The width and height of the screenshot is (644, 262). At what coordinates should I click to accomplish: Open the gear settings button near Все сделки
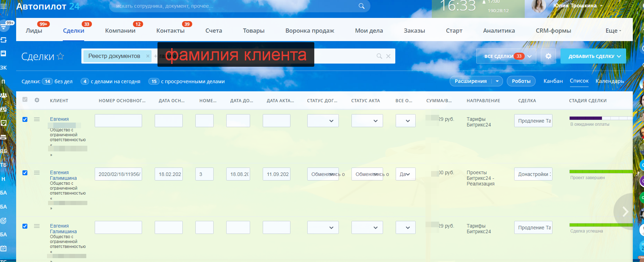(548, 56)
